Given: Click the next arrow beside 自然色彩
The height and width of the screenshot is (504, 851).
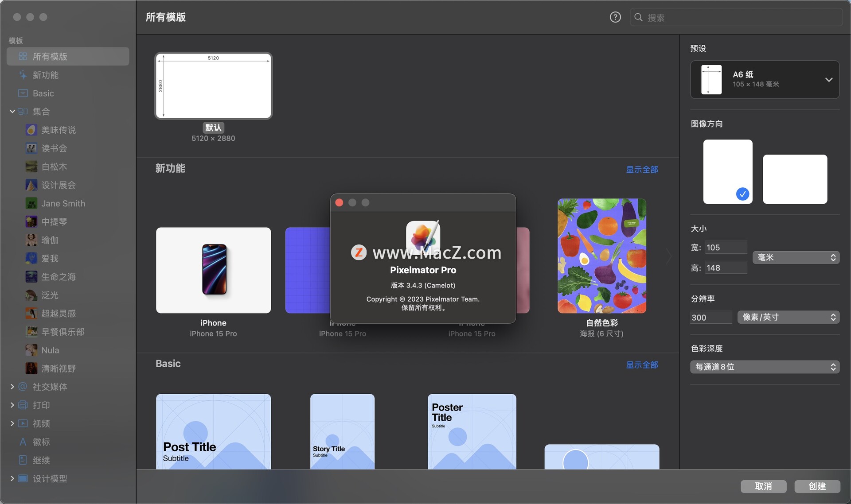Looking at the screenshot, I should [668, 256].
